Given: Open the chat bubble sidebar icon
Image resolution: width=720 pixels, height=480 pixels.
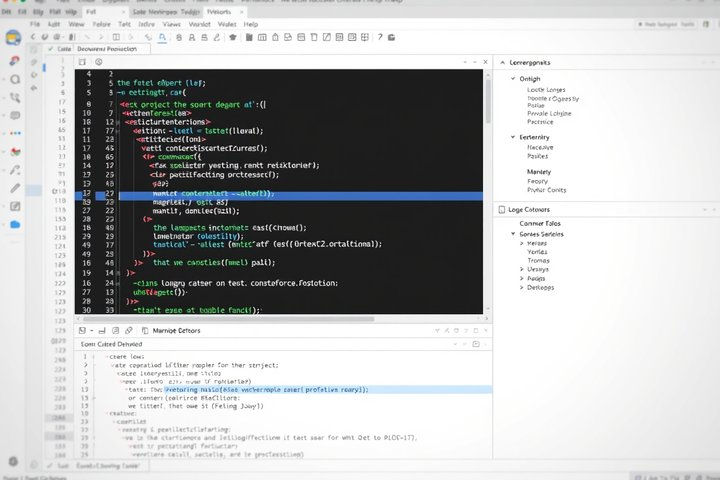Looking at the screenshot, I should [15, 115].
